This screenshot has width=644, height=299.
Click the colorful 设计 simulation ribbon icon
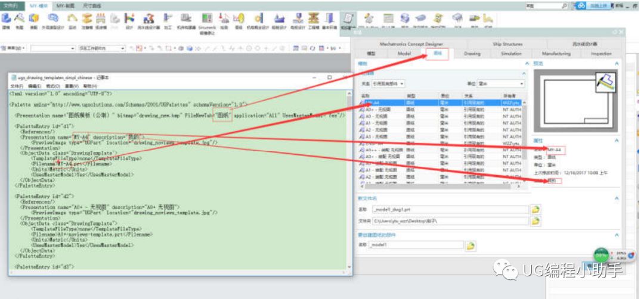[x=130, y=20]
